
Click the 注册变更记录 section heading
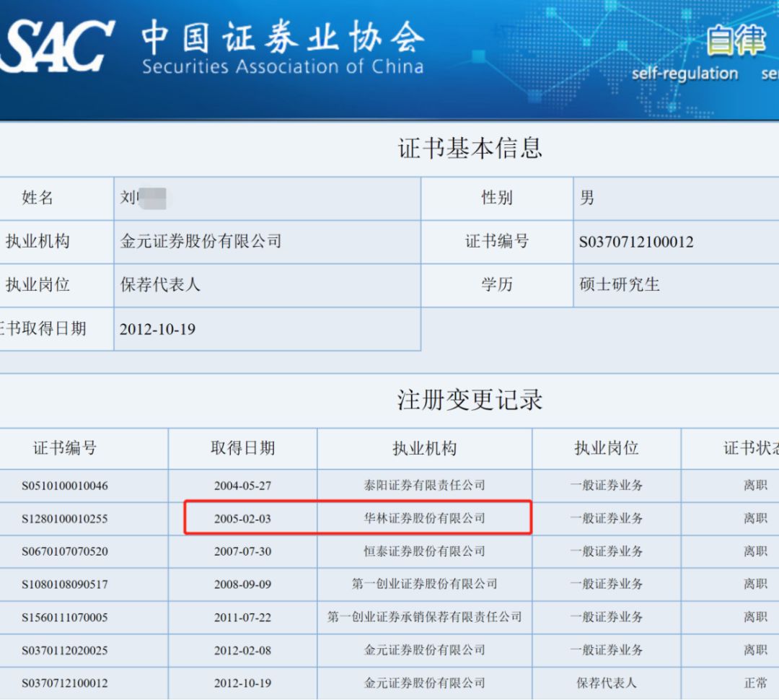(x=470, y=401)
